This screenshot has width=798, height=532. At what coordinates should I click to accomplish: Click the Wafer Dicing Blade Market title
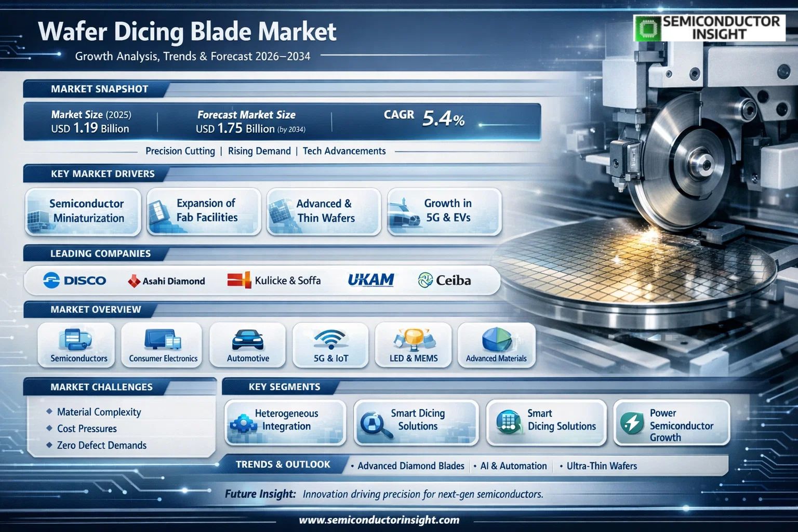coord(188,32)
